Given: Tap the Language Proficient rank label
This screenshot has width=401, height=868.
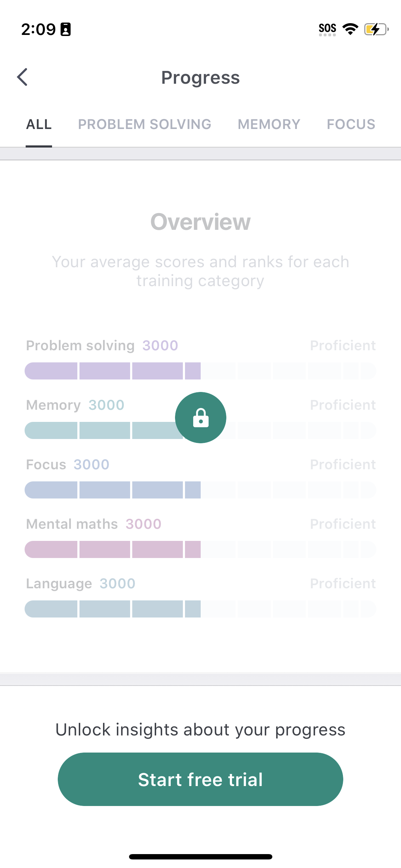Looking at the screenshot, I should [x=343, y=584].
